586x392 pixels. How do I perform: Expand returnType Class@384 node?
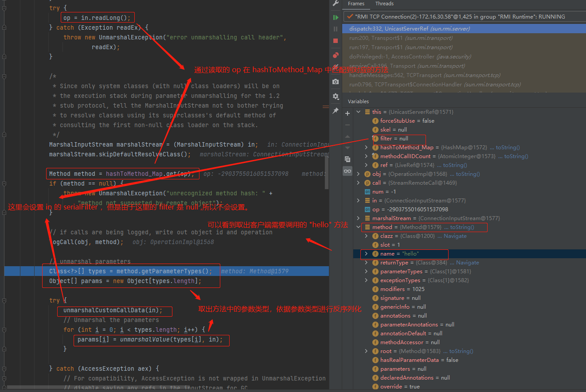(366, 263)
